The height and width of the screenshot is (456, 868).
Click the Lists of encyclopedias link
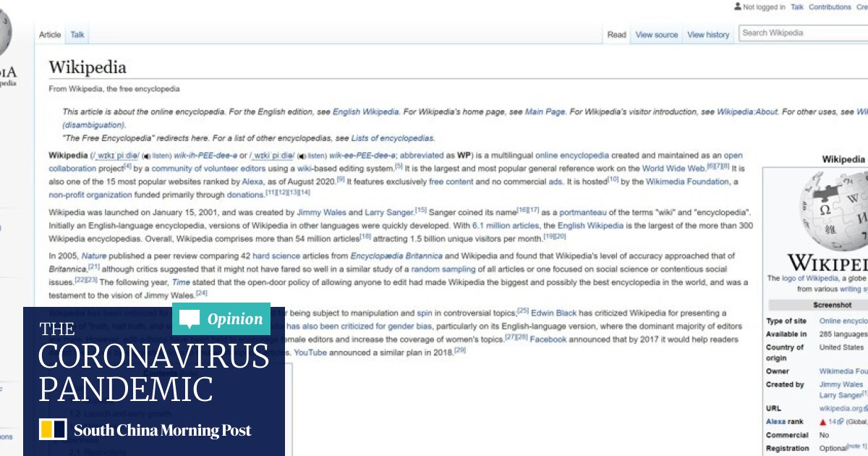tap(392, 138)
